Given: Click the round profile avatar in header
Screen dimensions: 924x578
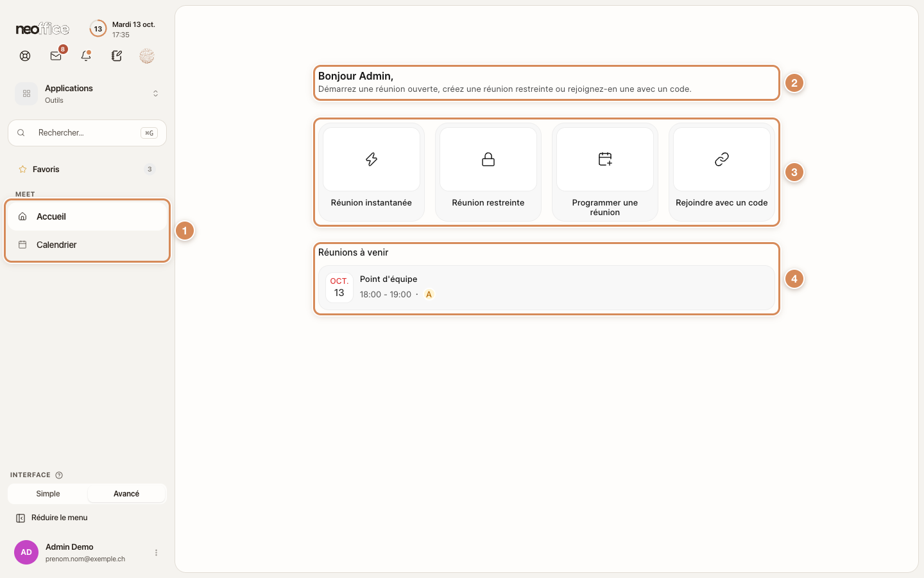Looking at the screenshot, I should 147,56.
